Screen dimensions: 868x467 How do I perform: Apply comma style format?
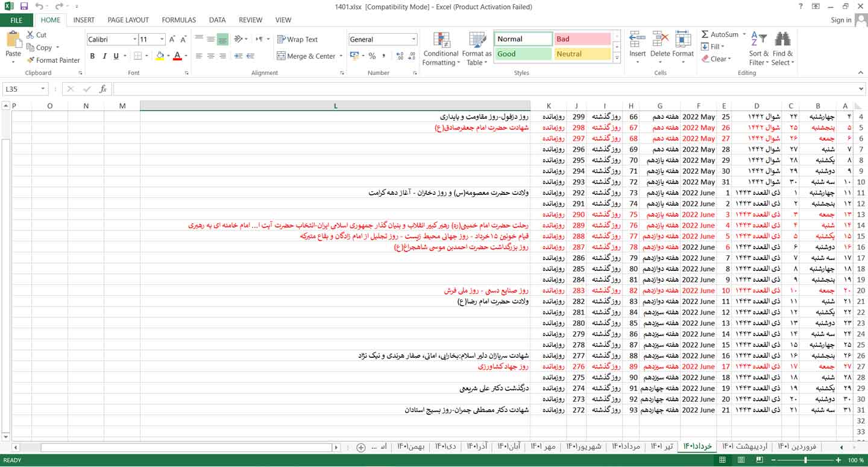pyautogui.click(x=385, y=56)
